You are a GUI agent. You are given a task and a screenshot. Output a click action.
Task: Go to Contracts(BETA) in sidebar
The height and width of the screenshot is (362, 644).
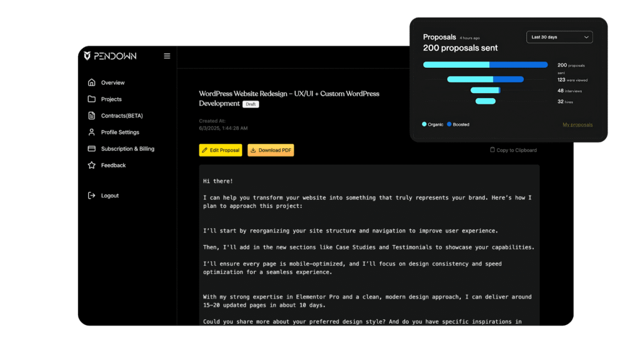pos(120,116)
